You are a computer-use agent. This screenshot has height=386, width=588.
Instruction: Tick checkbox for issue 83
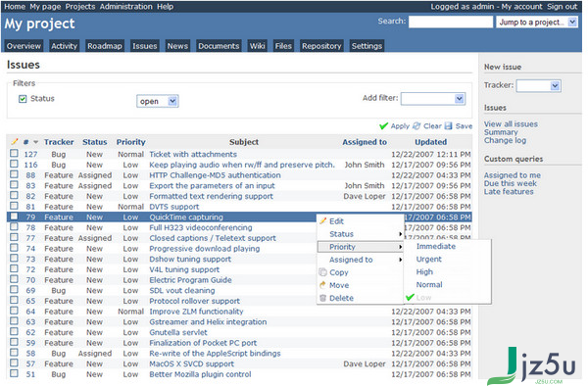pyautogui.click(x=15, y=185)
